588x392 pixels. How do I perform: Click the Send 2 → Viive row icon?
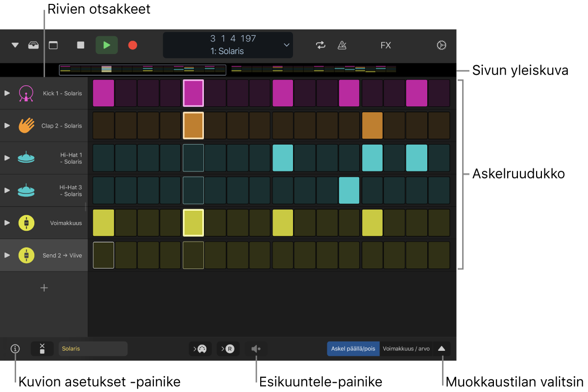pyautogui.click(x=26, y=255)
